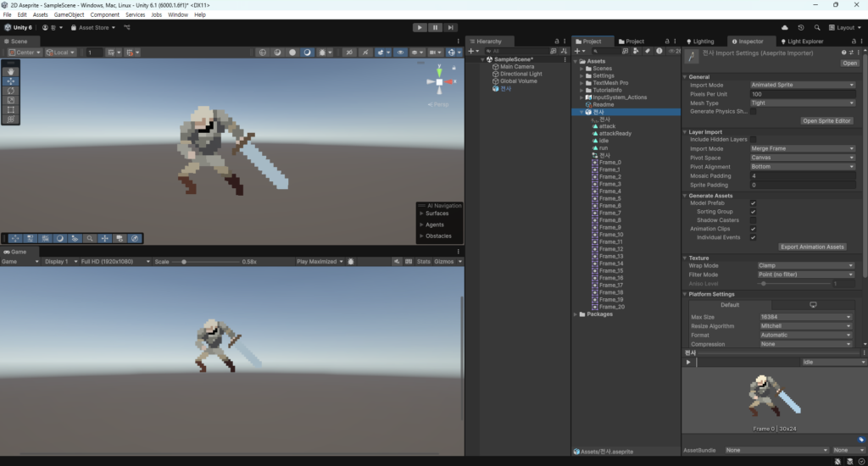Open the Pivot Space dropdown
Image resolution: width=868 pixels, height=466 pixels.
pyautogui.click(x=802, y=158)
